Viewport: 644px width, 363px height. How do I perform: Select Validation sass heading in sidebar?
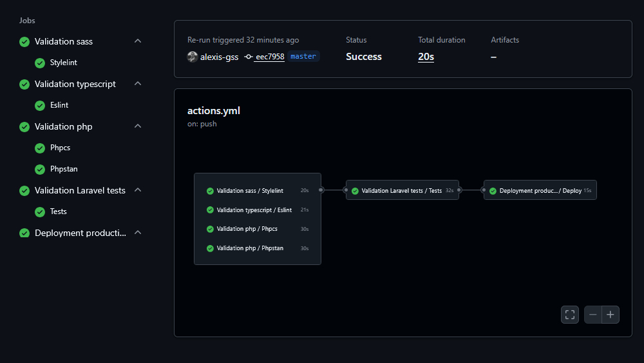point(64,41)
